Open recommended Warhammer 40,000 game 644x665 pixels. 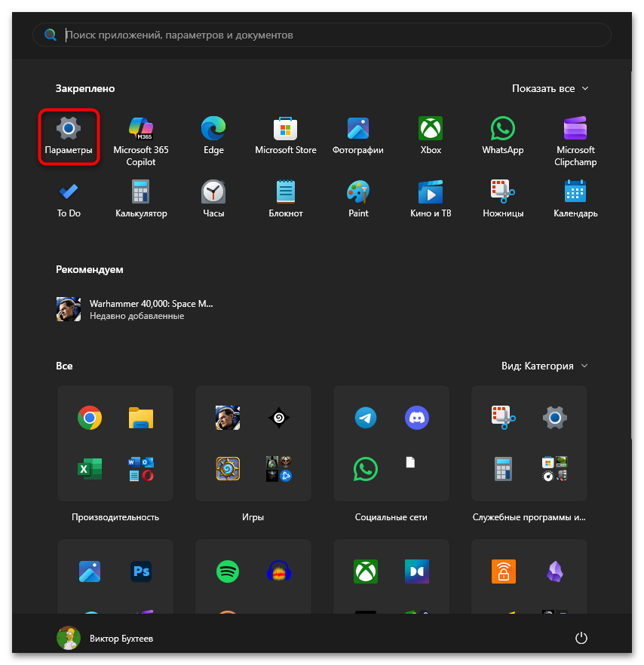136,309
